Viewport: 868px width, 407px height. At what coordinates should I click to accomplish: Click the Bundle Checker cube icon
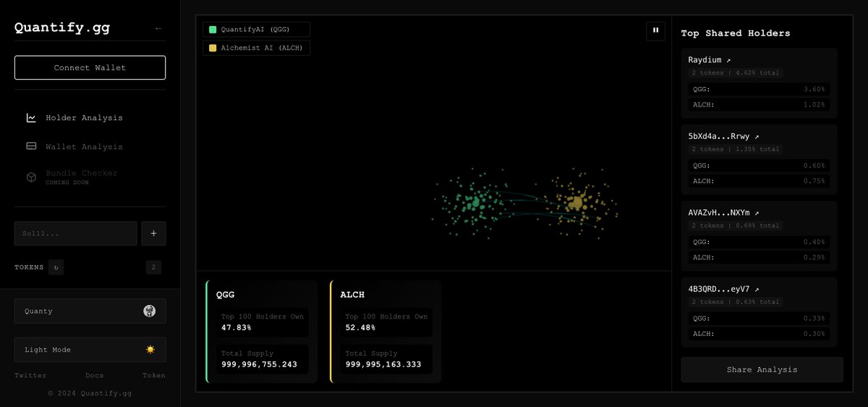coord(31,177)
